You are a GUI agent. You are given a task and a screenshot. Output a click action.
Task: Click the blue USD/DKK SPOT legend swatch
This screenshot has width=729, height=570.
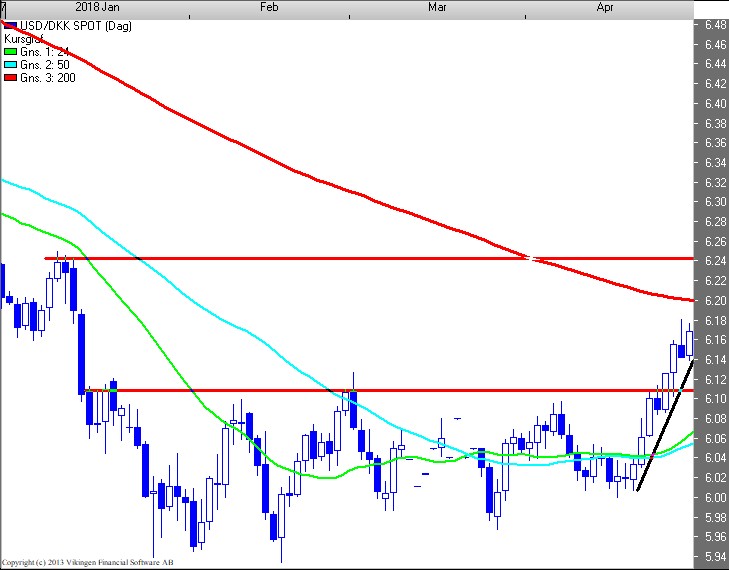pos(11,25)
